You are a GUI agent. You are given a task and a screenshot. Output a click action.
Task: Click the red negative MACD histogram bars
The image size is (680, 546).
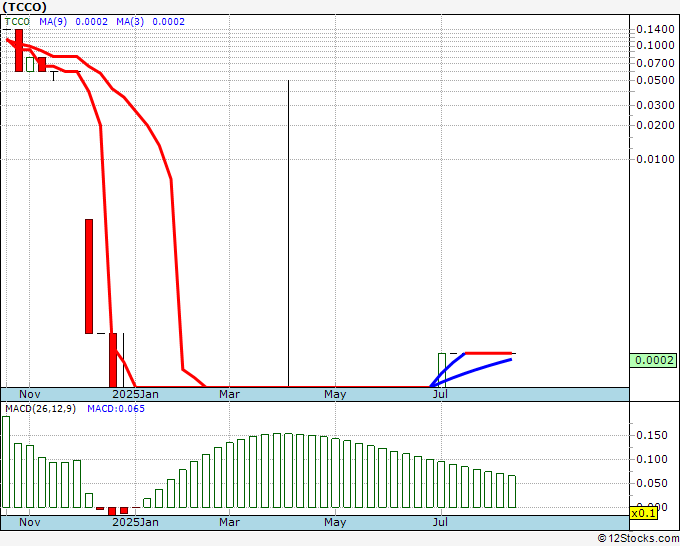point(118,510)
